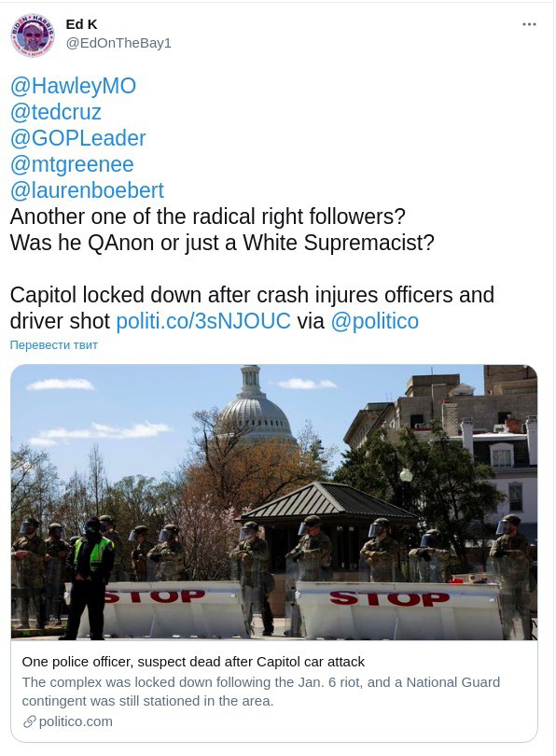The image size is (556, 756).
Task: Open the @GOPLeader mention
Action: [77, 138]
